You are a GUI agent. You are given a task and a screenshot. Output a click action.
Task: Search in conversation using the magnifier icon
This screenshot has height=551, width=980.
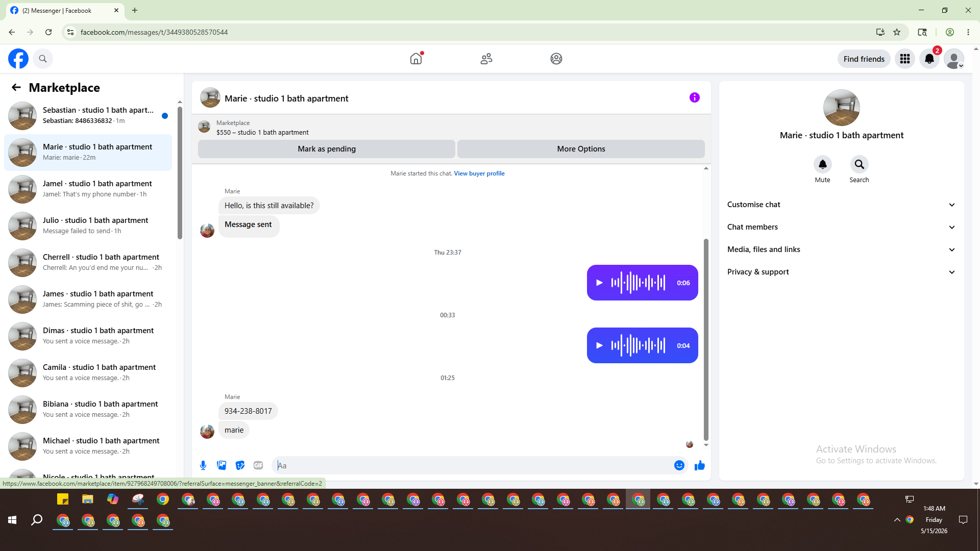pyautogui.click(x=860, y=164)
